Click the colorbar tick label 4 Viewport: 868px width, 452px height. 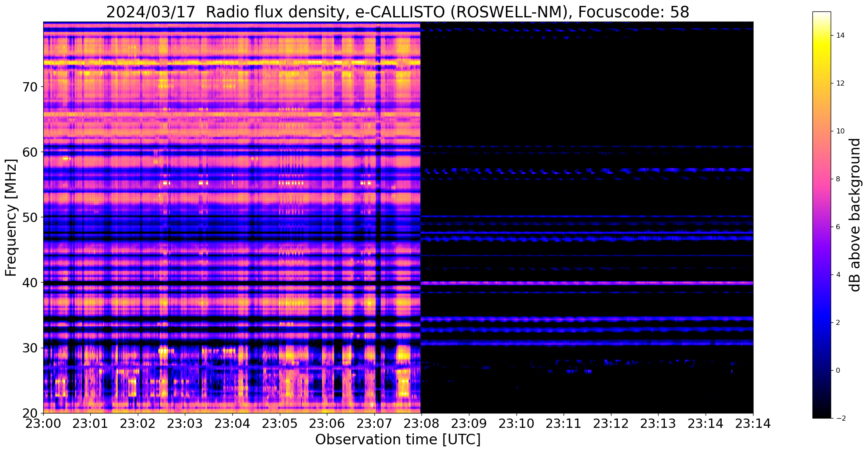pyautogui.click(x=837, y=275)
